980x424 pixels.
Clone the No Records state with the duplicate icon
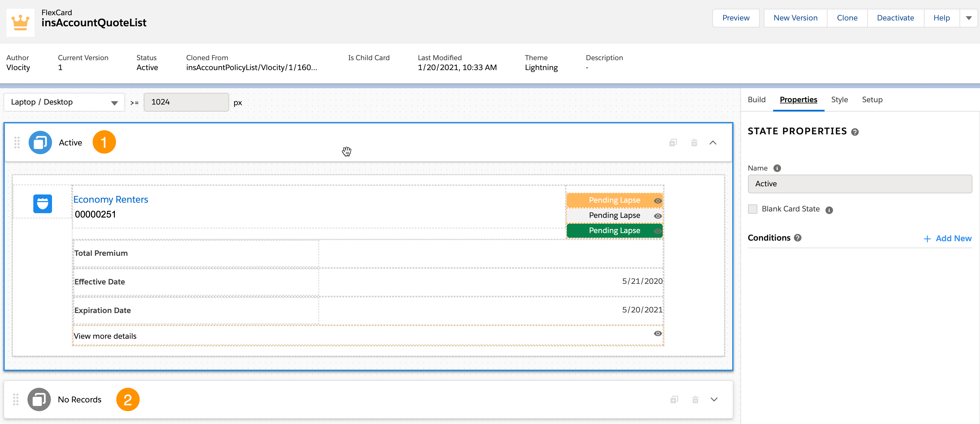(674, 399)
